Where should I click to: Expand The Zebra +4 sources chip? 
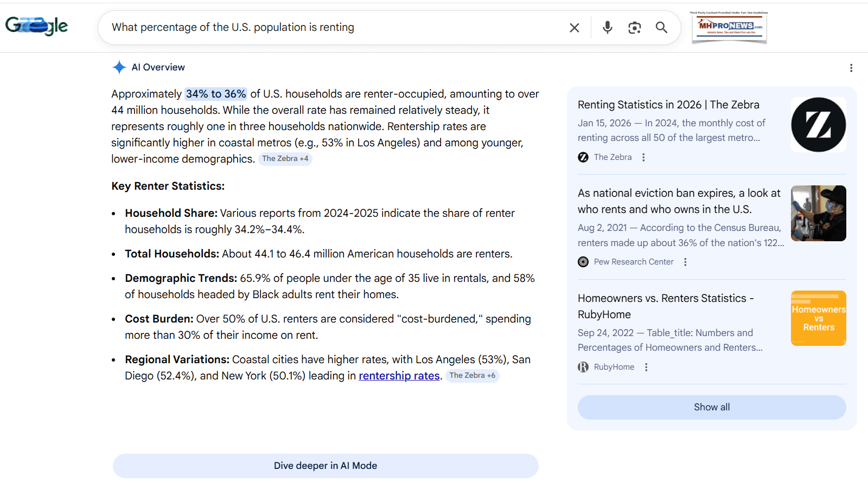click(x=285, y=159)
